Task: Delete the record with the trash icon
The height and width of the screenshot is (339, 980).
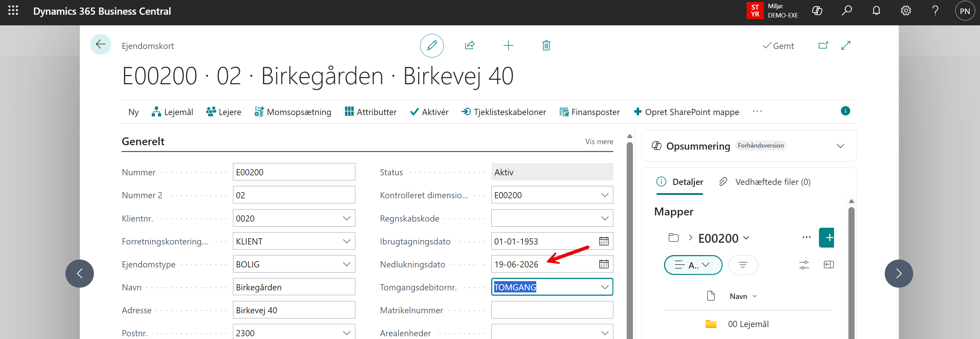Action: (x=546, y=46)
